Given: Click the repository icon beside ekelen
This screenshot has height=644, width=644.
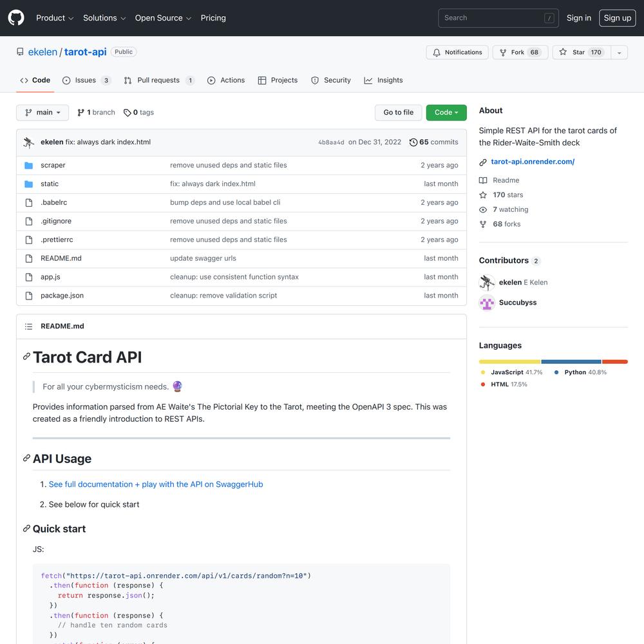Looking at the screenshot, I should 20,52.
